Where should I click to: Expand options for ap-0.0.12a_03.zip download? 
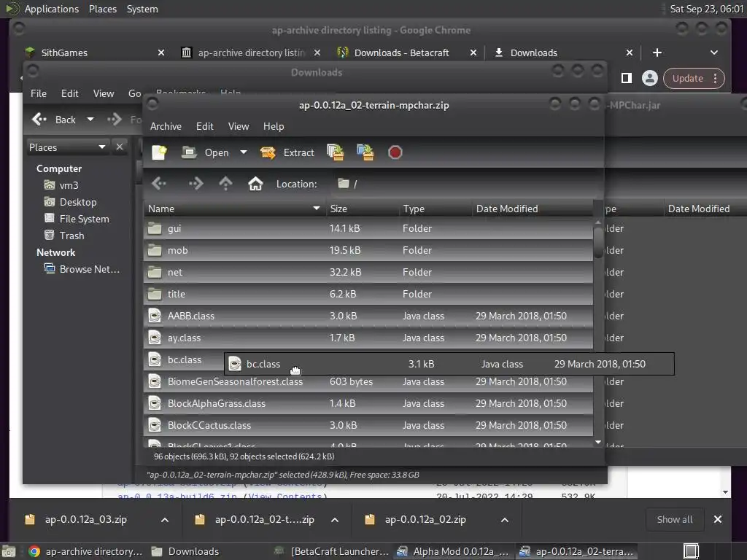(x=165, y=520)
